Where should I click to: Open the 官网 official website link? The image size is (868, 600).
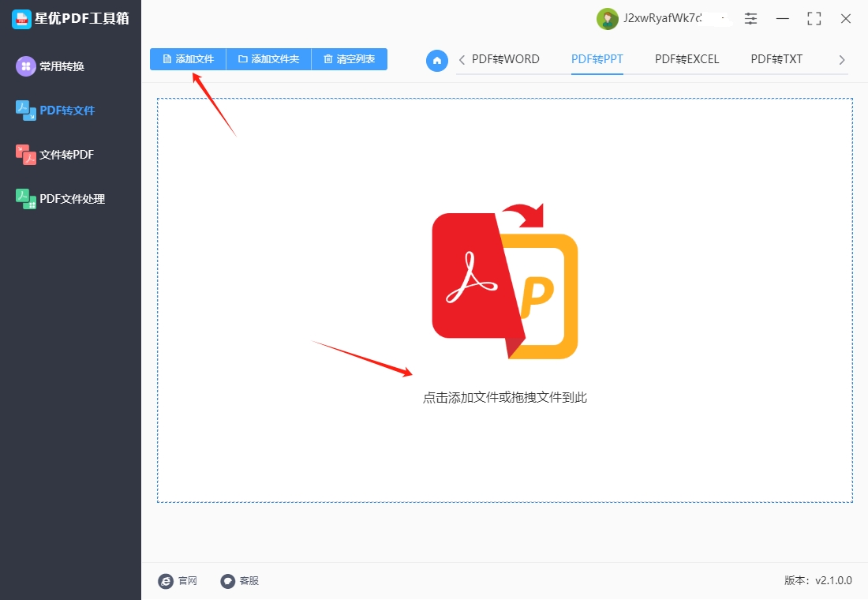(x=188, y=580)
